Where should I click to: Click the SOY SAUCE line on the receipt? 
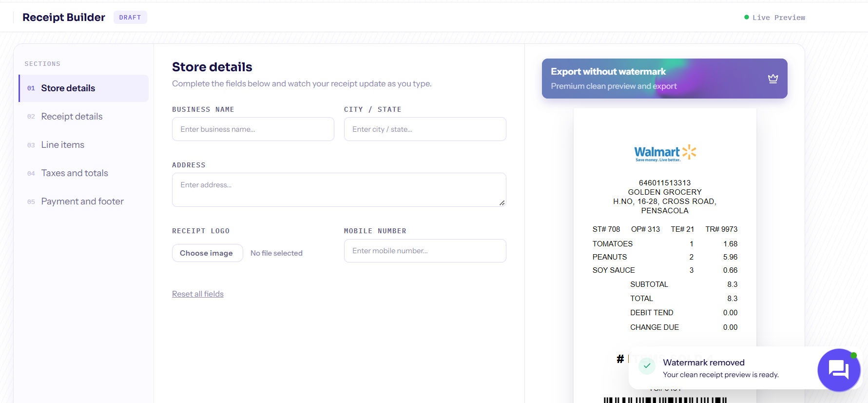[x=665, y=270]
